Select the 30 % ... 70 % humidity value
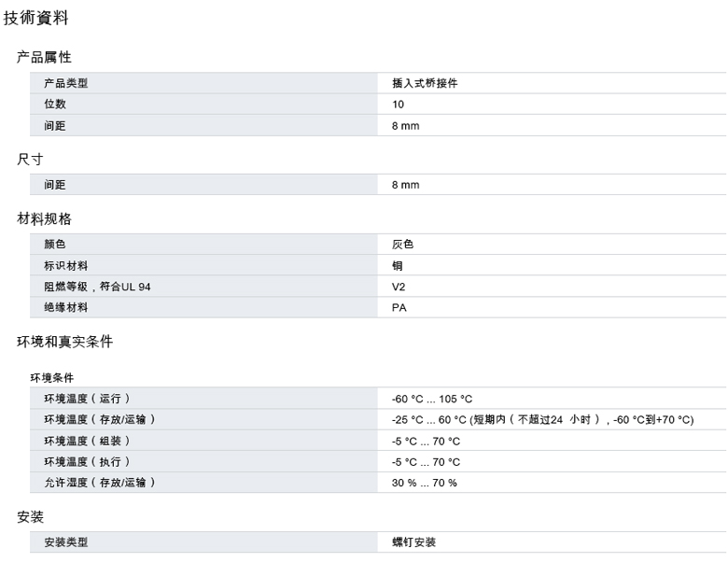 pyautogui.click(x=424, y=483)
